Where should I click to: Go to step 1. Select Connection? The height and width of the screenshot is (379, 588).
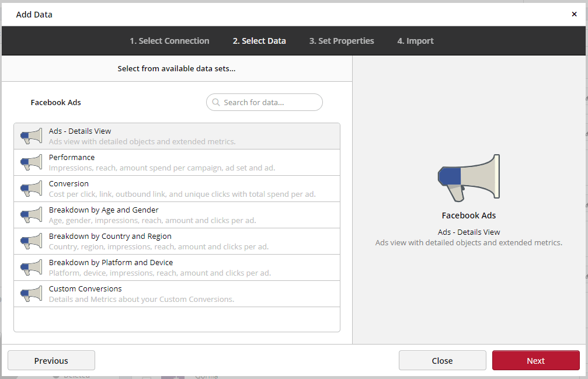[169, 41]
